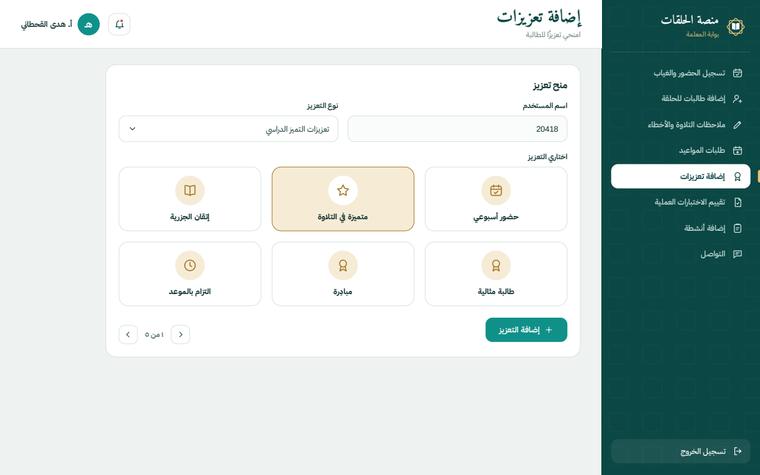This screenshot has height=475, width=760.
Task: Click the ribbon icon on مبادرة card
Action: [343, 265]
